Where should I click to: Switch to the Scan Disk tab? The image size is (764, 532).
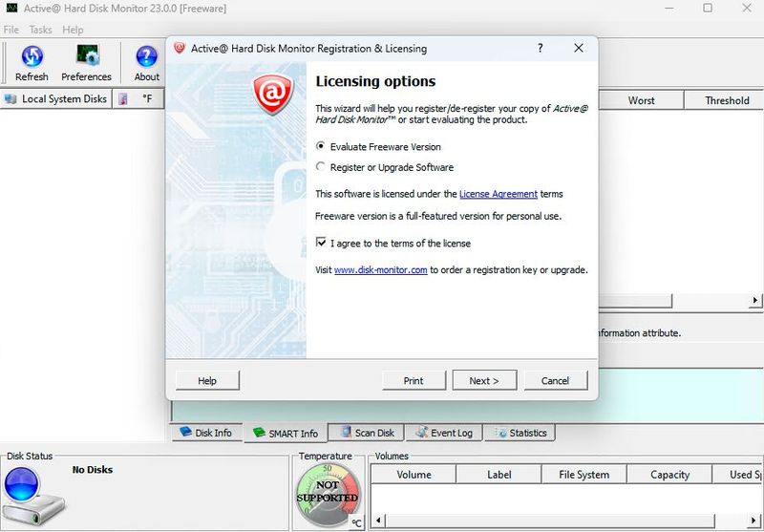368,433
